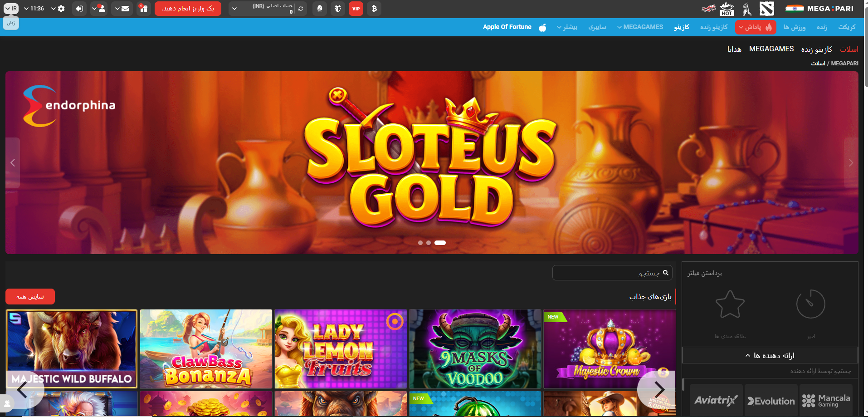Open the MEGAGAMES menu in blue navbar
Viewport: 868px width, 417px height.
point(640,27)
